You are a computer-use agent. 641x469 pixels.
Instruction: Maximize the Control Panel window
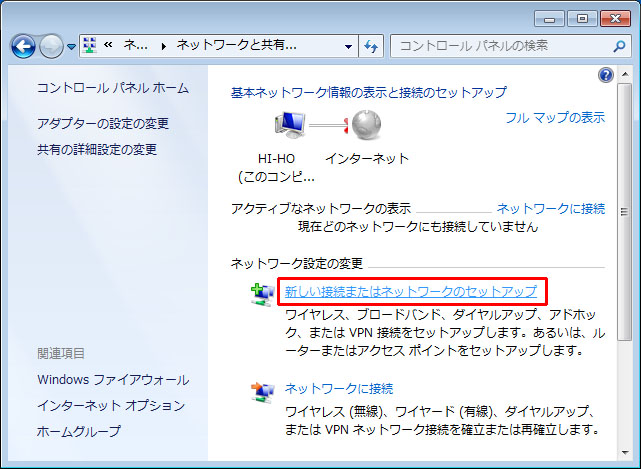583,19
